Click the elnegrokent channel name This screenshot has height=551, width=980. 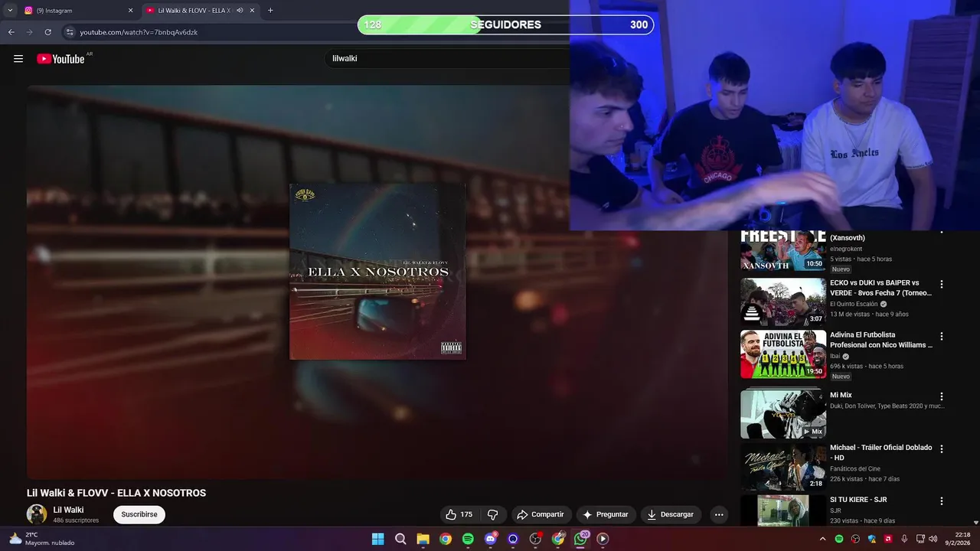[846, 249]
